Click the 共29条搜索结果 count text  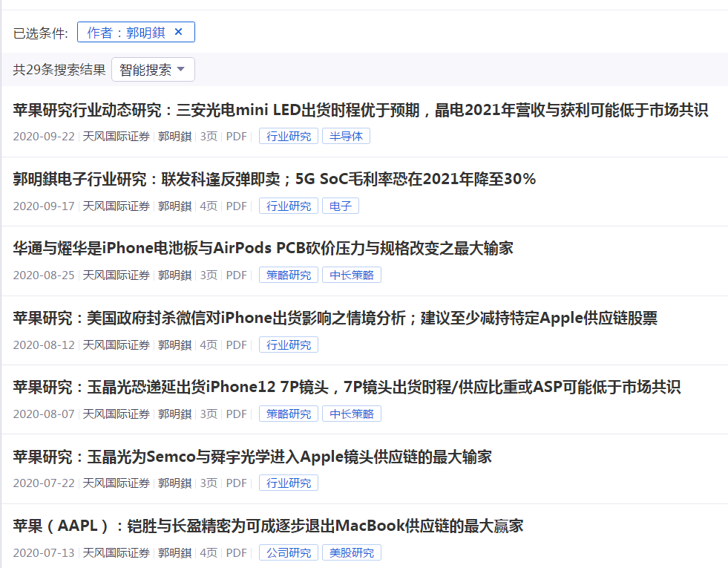[x=59, y=70]
